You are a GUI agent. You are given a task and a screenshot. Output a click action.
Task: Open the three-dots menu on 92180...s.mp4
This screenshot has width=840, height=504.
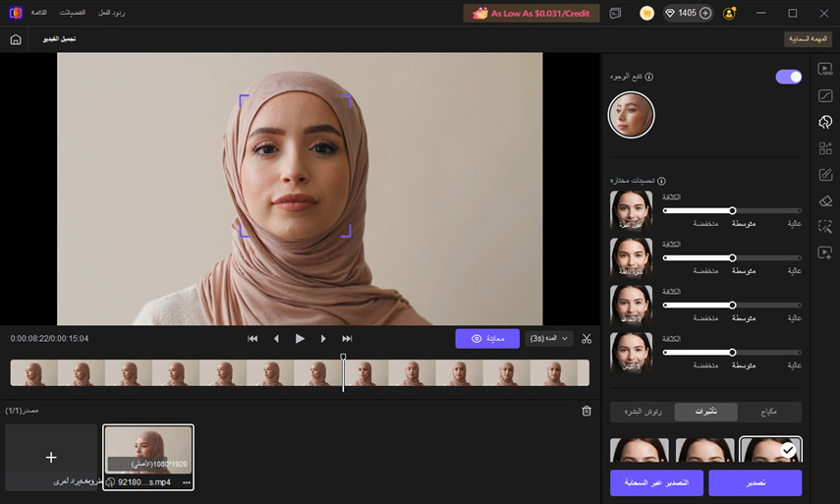[x=187, y=482]
